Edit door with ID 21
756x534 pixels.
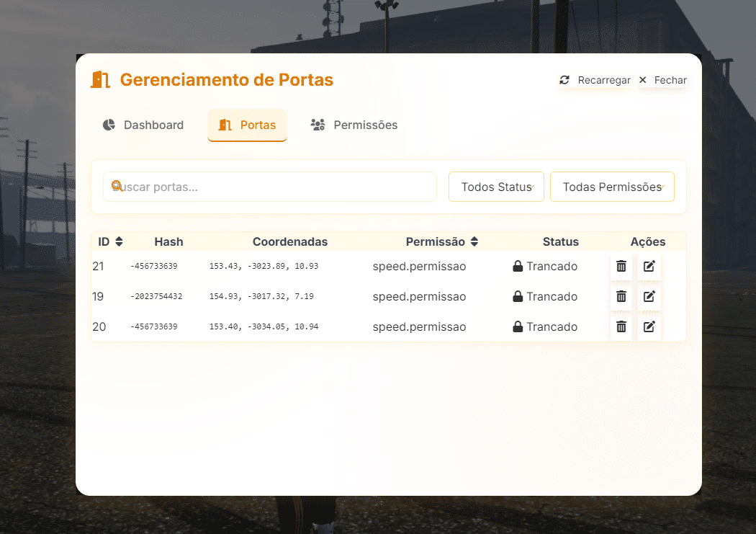pyautogui.click(x=649, y=267)
